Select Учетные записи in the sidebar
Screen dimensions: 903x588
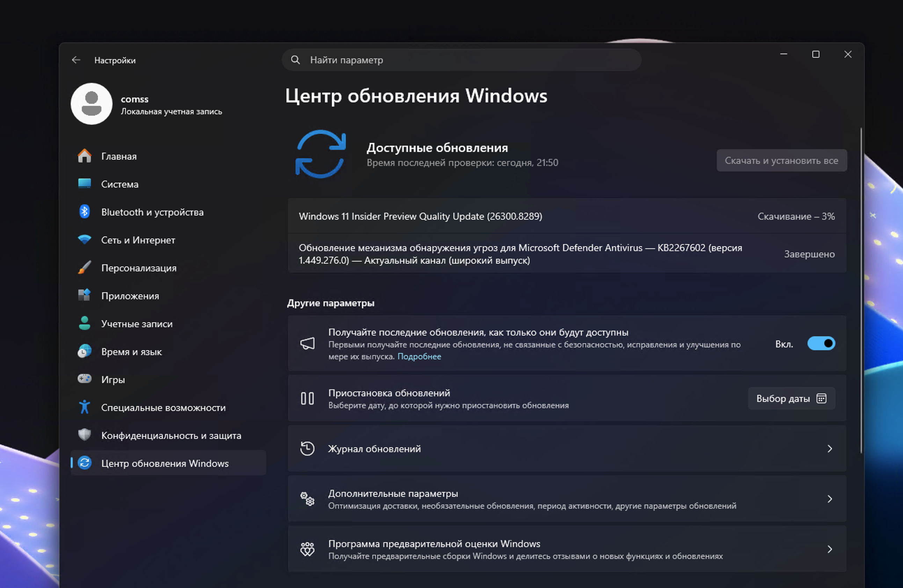coord(137,323)
